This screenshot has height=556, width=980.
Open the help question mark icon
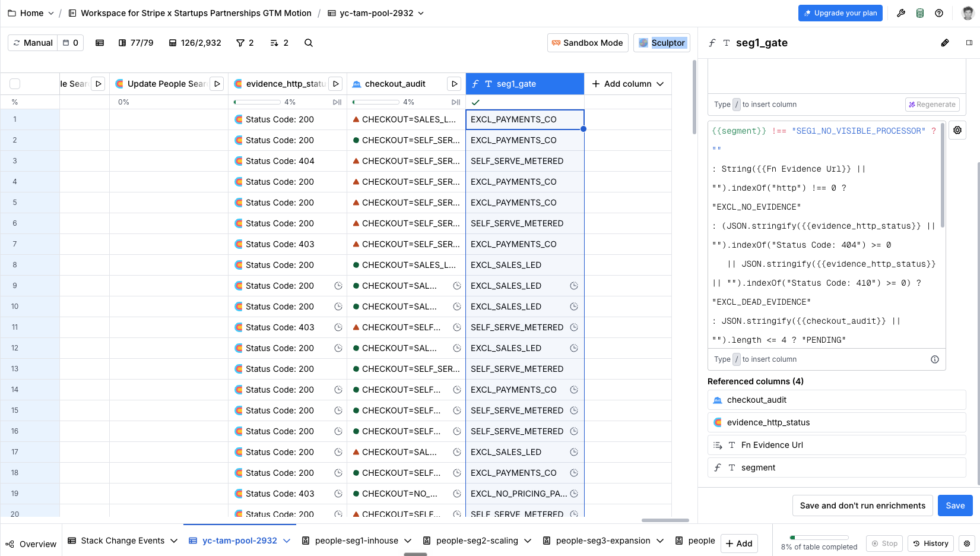(939, 13)
